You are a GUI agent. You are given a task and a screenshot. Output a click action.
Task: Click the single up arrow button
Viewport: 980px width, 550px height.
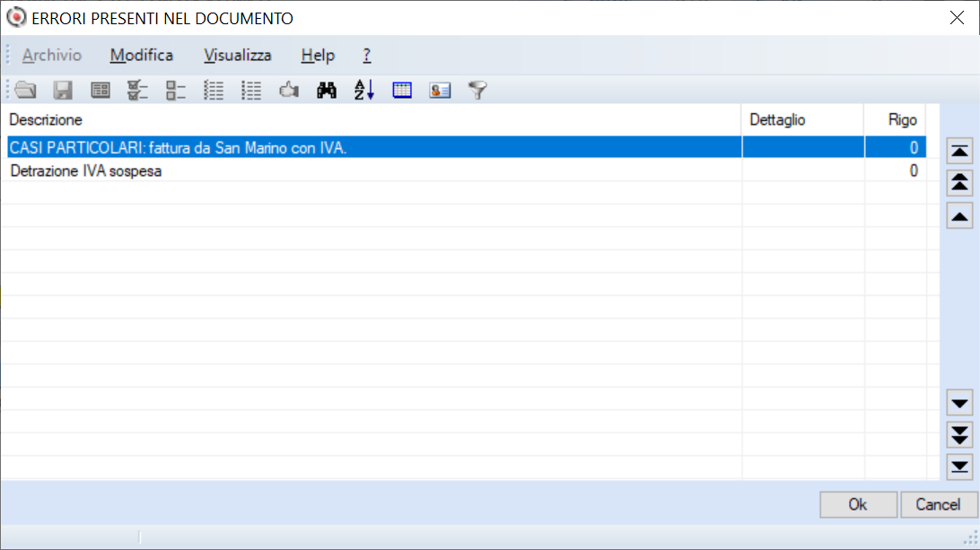pyautogui.click(x=959, y=216)
